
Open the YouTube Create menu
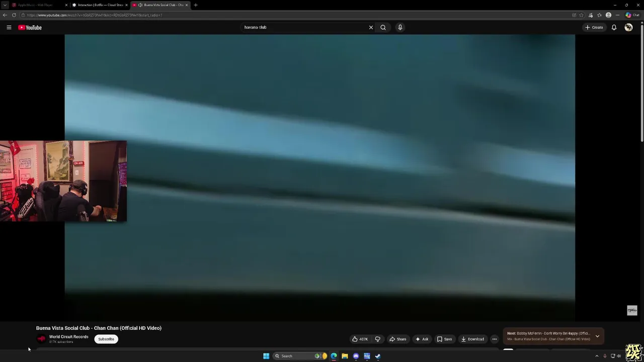click(594, 28)
